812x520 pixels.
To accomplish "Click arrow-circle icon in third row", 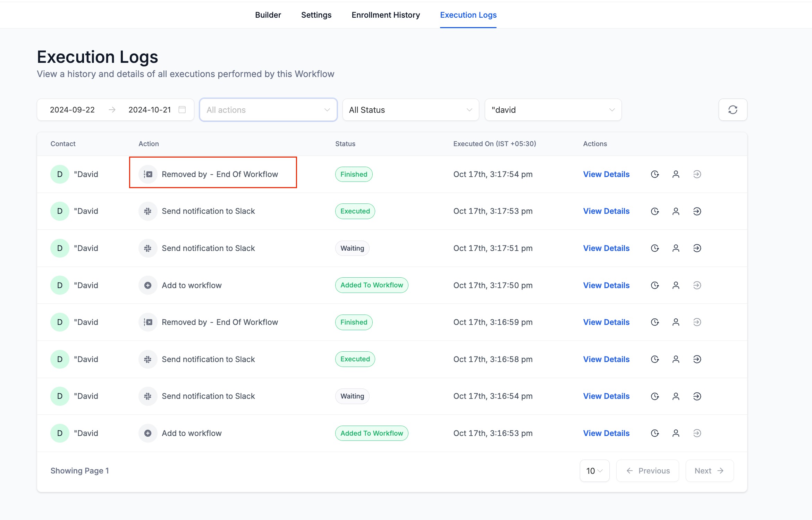I will tap(697, 248).
